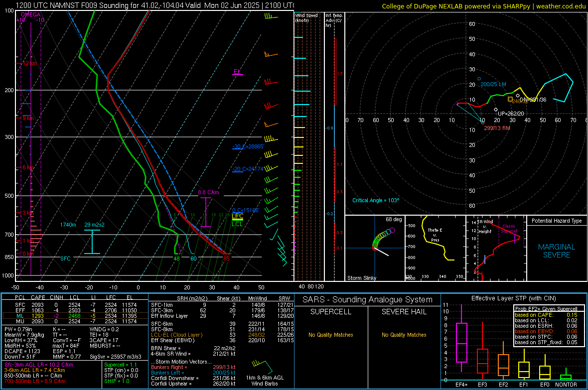Click the 0 C=15166' freezing level label
The height and width of the screenshot is (390, 588).
tap(246, 210)
